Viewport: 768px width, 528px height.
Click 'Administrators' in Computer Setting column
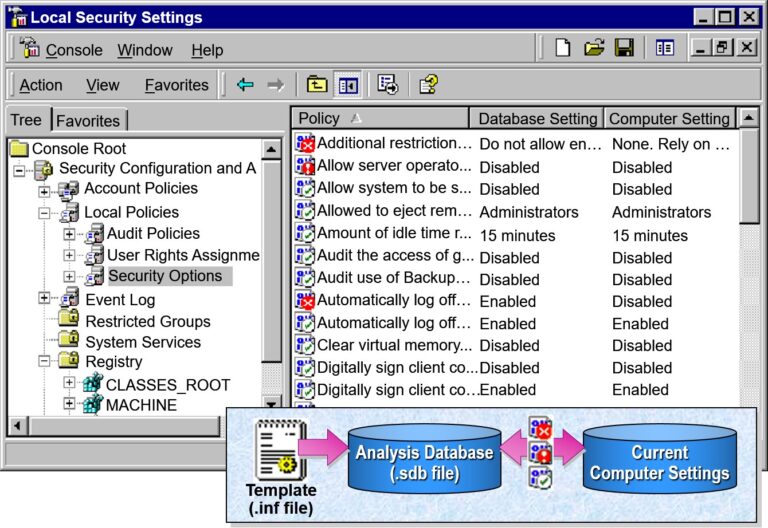(x=661, y=212)
